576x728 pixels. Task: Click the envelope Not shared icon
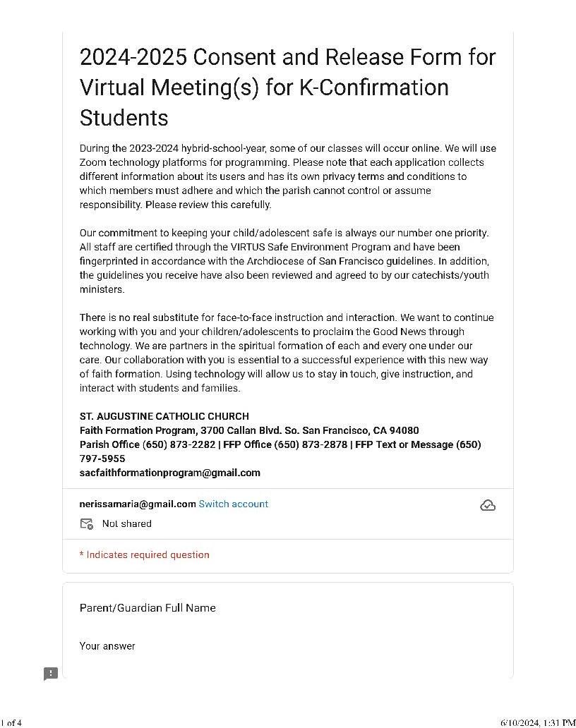pyautogui.click(x=86, y=523)
